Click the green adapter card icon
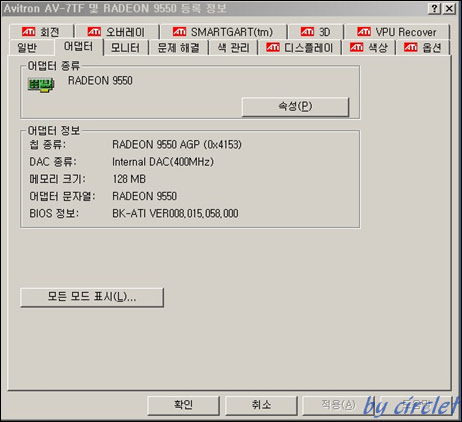The height and width of the screenshot is (422, 462). click(x=41, y=85)
